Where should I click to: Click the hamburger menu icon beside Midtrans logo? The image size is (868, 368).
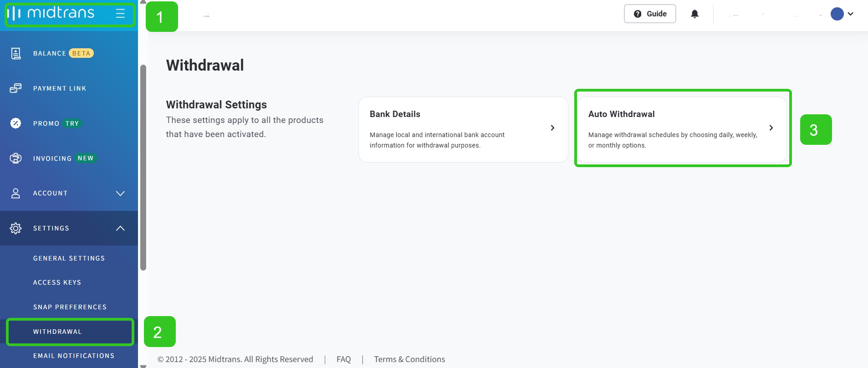click(120, 14)
